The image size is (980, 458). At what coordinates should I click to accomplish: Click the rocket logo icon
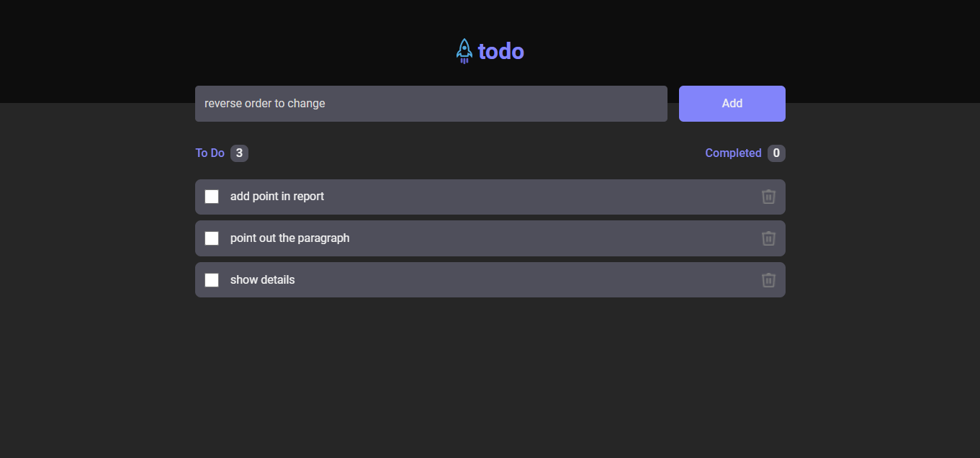pyautogui.click(x=464, y=51)
